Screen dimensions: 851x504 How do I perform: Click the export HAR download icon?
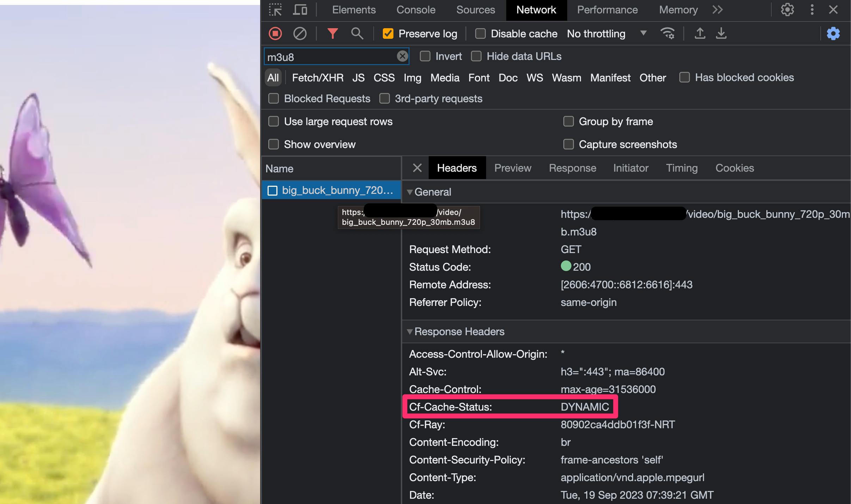point(721,34)
